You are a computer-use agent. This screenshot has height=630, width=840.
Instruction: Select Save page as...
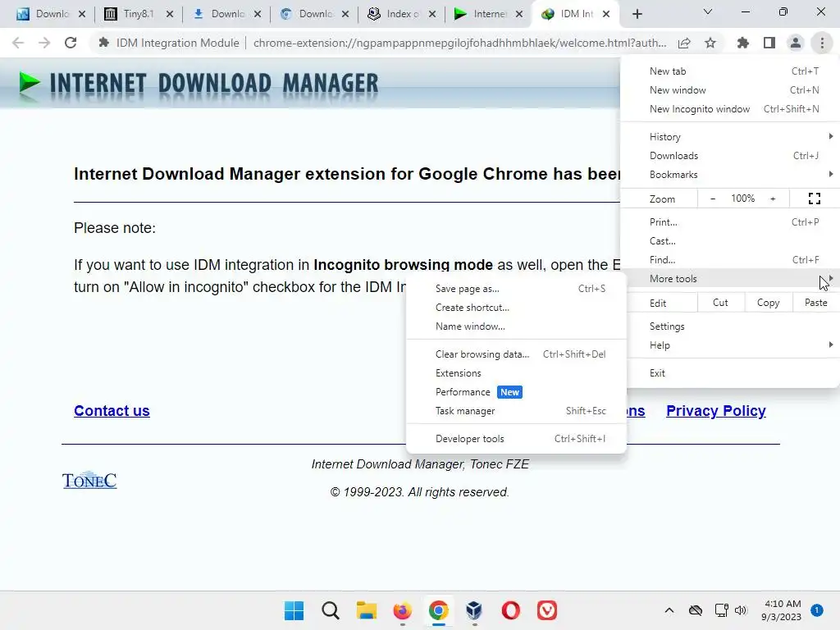[x=517, y=288]
